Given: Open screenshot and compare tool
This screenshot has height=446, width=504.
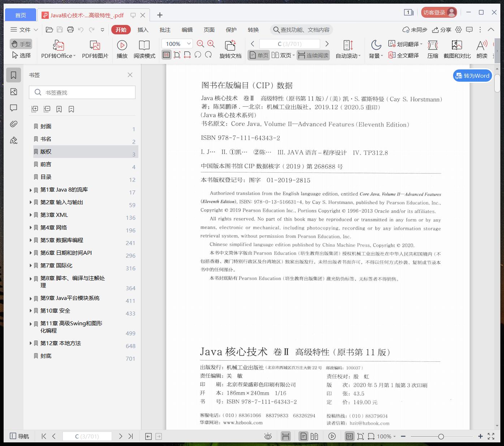Looking at the screenshot, I should (x=457, y=49).
